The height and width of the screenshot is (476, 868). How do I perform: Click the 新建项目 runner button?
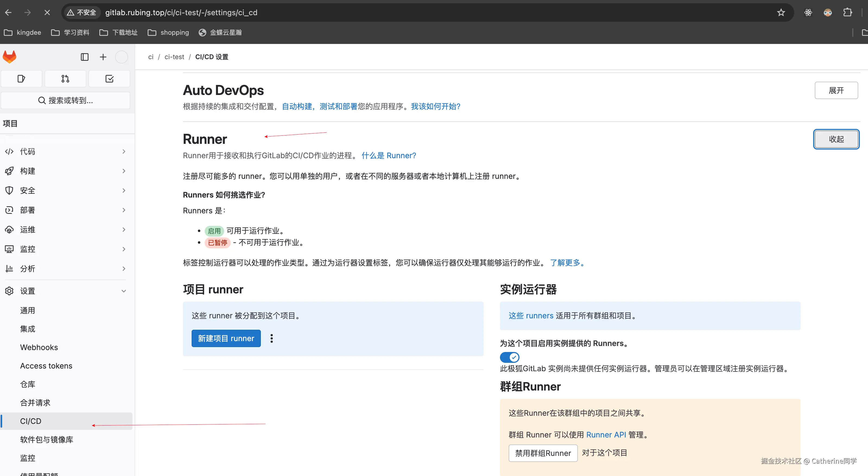tap(226, 338)
